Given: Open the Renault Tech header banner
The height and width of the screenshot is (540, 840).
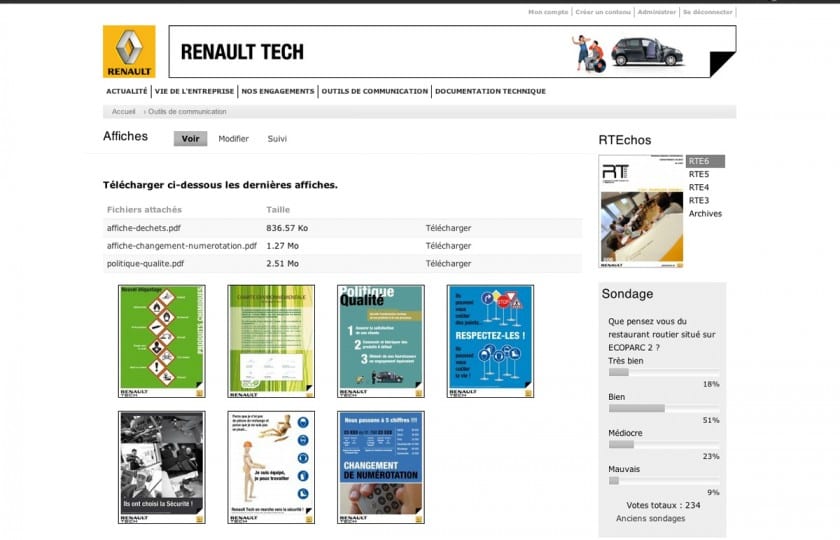Looking at the screenshot, I should (x=452, y=51).
